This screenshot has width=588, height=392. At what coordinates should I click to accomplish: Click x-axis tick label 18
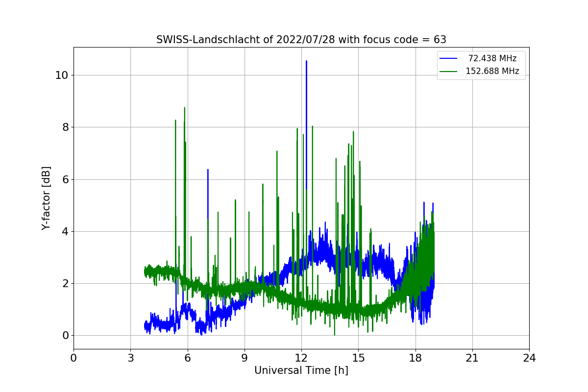(x=416, y=358)
